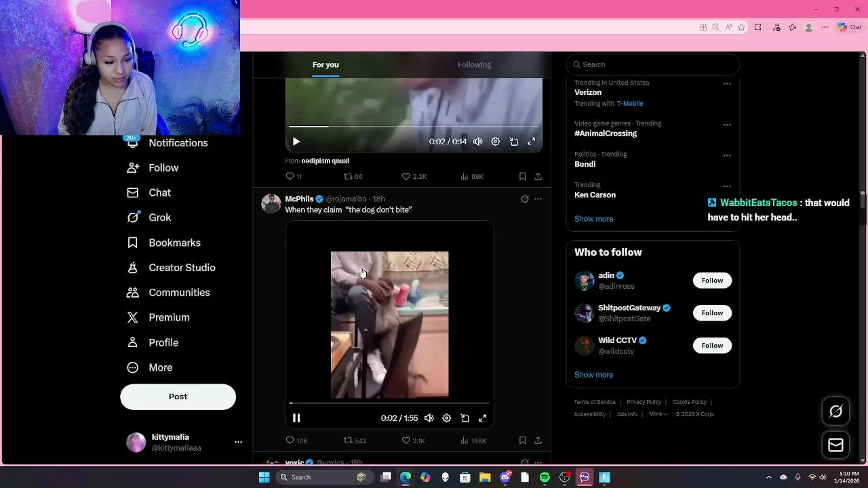Open more options on McPhils post
The height and width of the screenshot is (488, 868).
click(538, 199)
